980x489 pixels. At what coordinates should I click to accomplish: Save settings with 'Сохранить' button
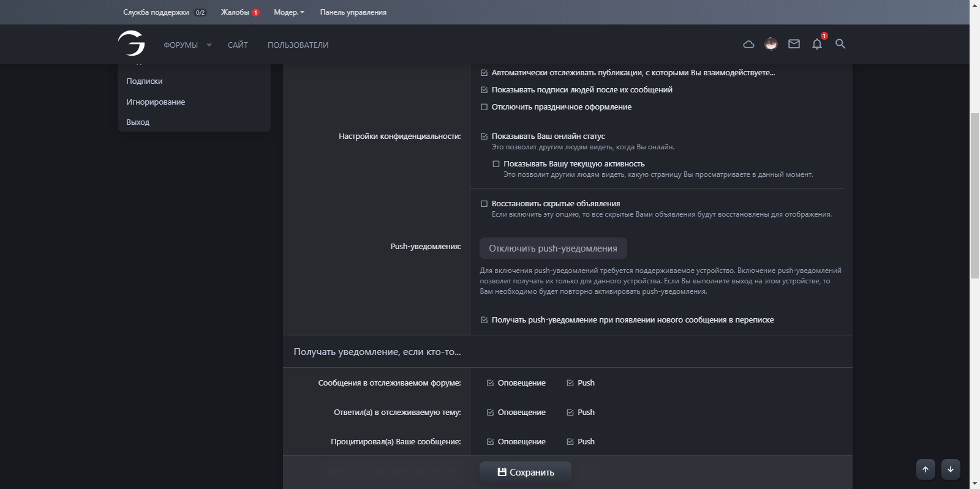pos(526,472)
